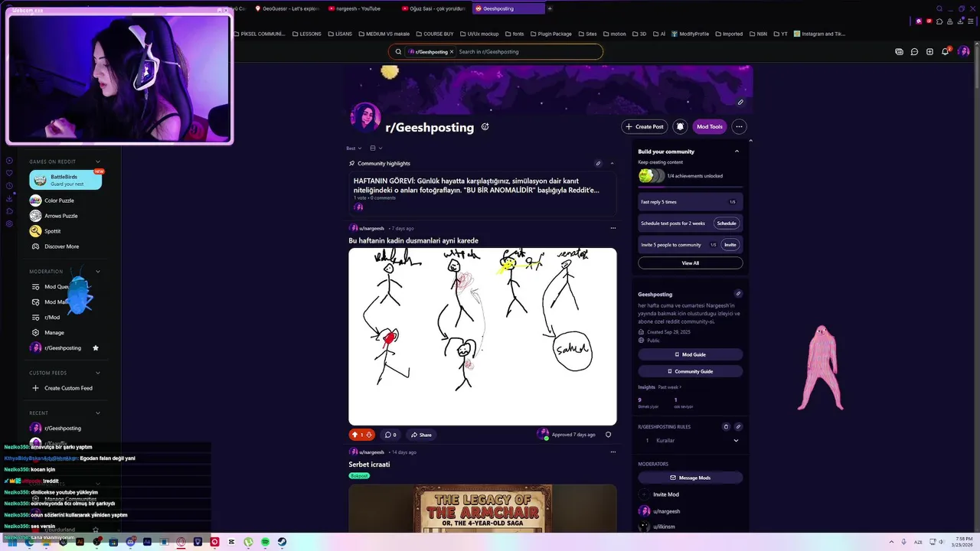Share the kadin dusmanlari post
This screenshot has width=980, height=551.
pos(421,435)
